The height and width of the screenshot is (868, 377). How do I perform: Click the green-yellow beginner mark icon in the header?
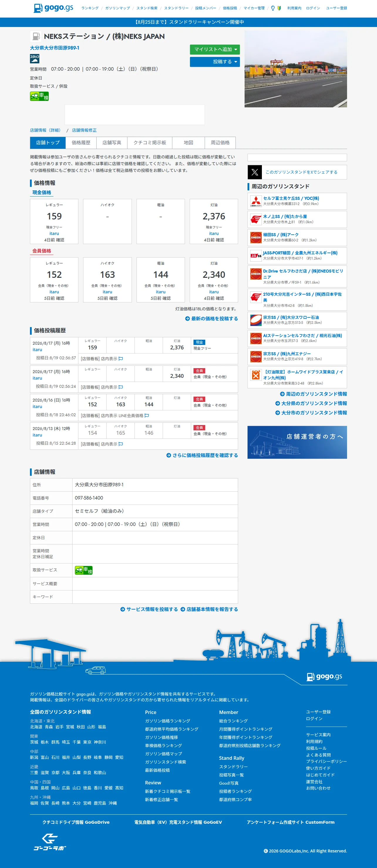279,8
